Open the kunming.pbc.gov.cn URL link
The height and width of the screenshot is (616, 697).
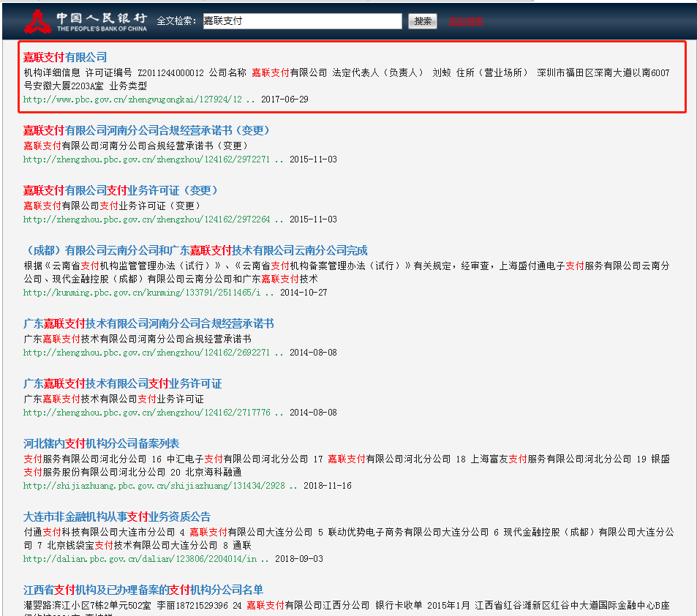pyautogui.click(x=148, y=292)
